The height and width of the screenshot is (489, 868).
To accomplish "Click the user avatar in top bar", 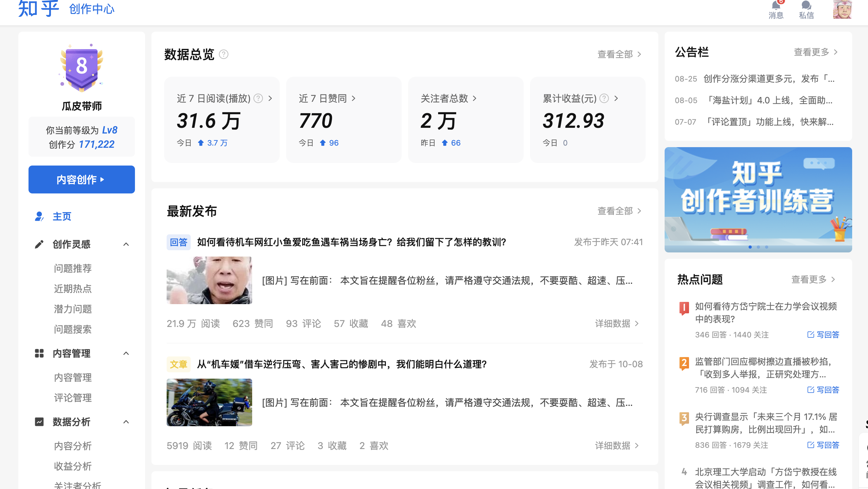I will tap(842, 9).
